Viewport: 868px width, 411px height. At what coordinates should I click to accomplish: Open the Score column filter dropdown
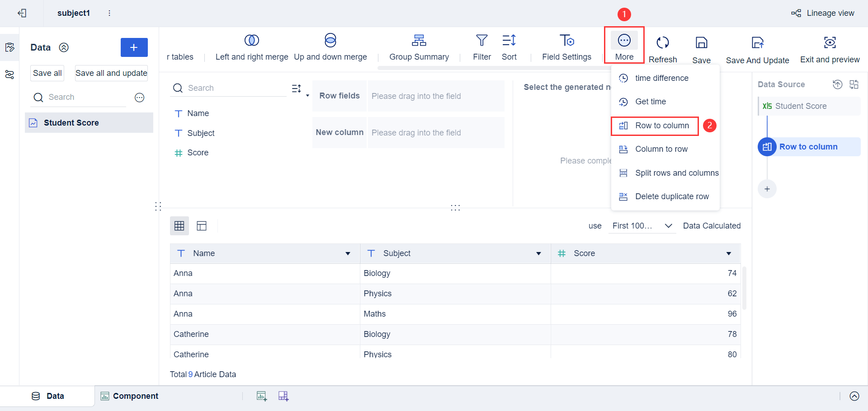(729, 253)
